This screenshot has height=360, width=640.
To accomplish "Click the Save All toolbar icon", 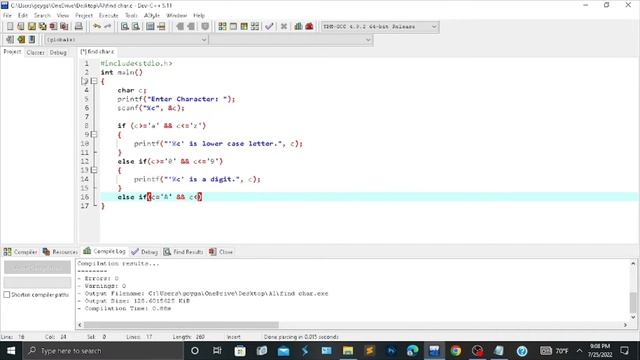I will click(x=42, y=27).
